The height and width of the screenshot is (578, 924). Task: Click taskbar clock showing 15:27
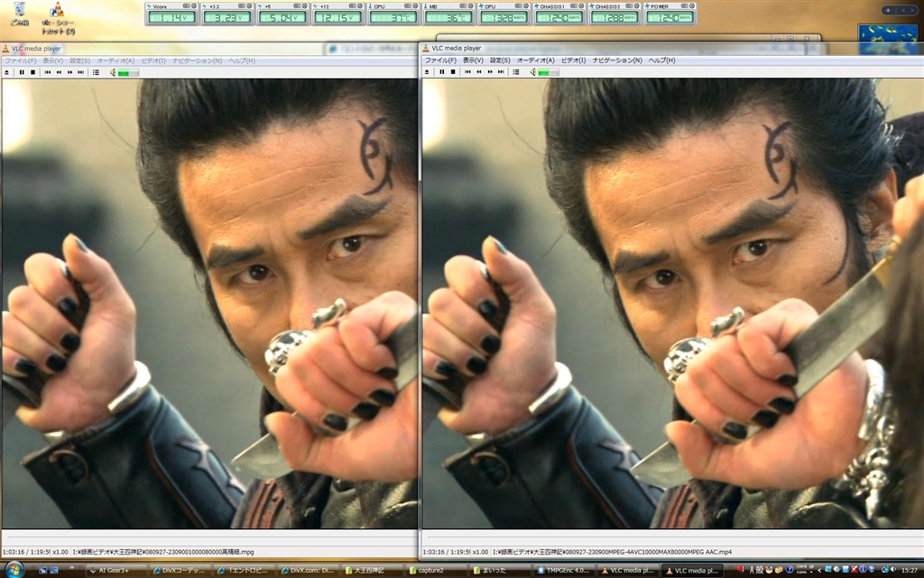(909, 570)
